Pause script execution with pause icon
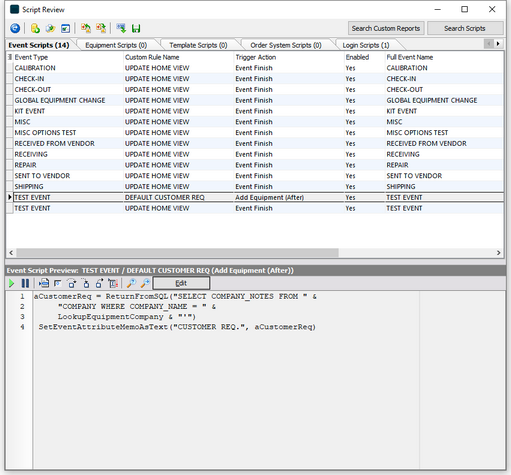Viewport: 511px width, 475px height. coord(25,283)
